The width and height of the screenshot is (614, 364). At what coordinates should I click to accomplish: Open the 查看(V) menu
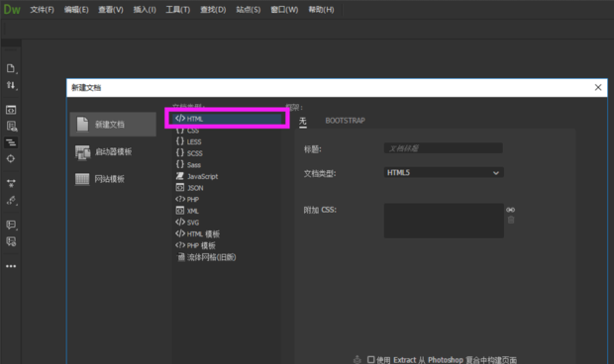coord(111,10)
